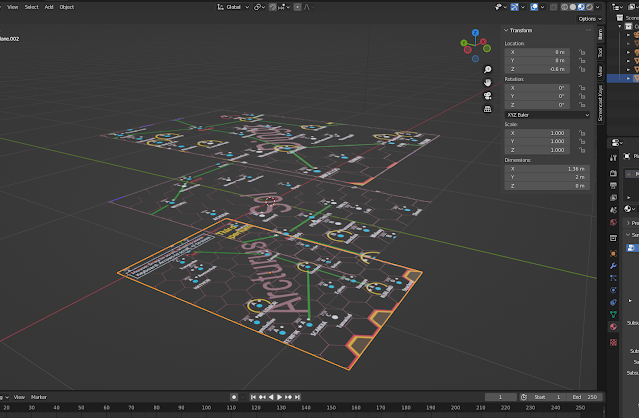Open the Particles properties tab icon
The height and width of the screenshot is (418, 639).
(x=613, y=278)
